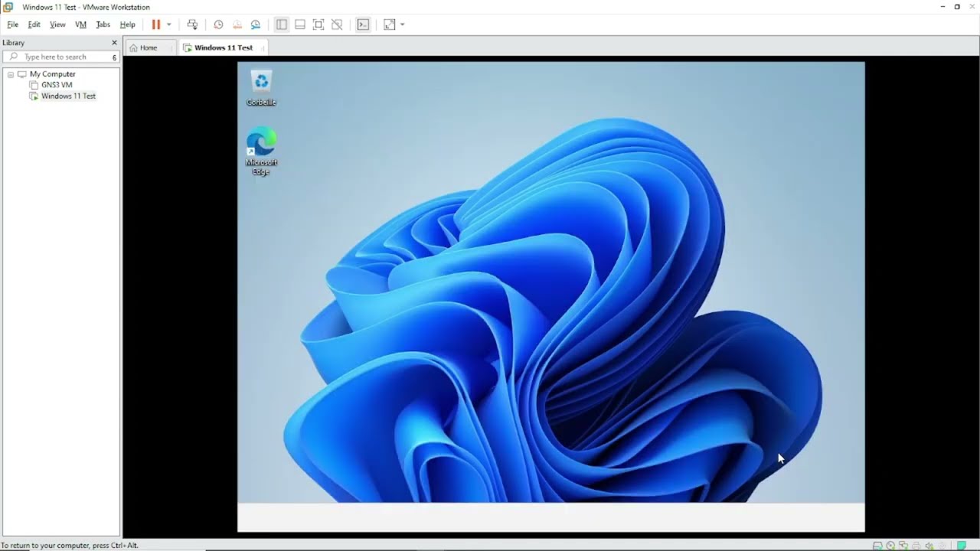Open the snapshot manager
This screenshot has height=551, width=980.
[x=256, y=24]
